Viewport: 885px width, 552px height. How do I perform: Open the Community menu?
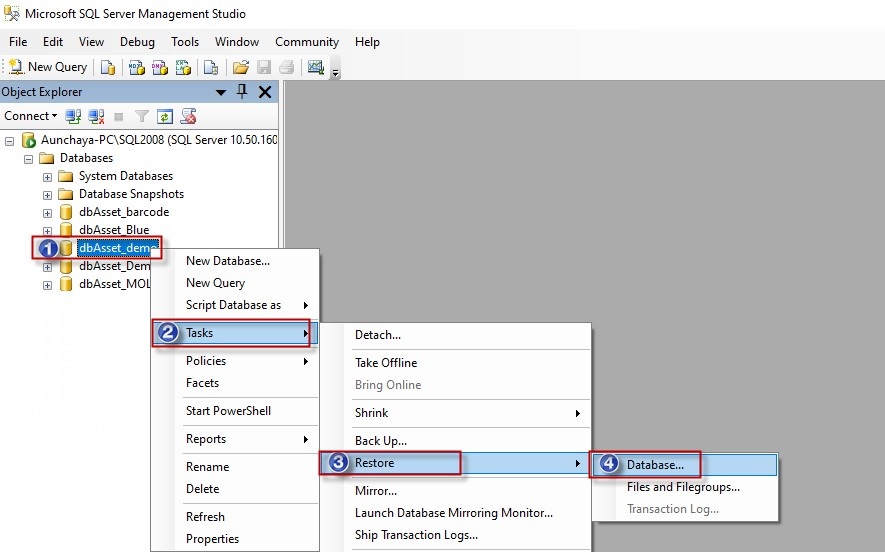[307, 42]
